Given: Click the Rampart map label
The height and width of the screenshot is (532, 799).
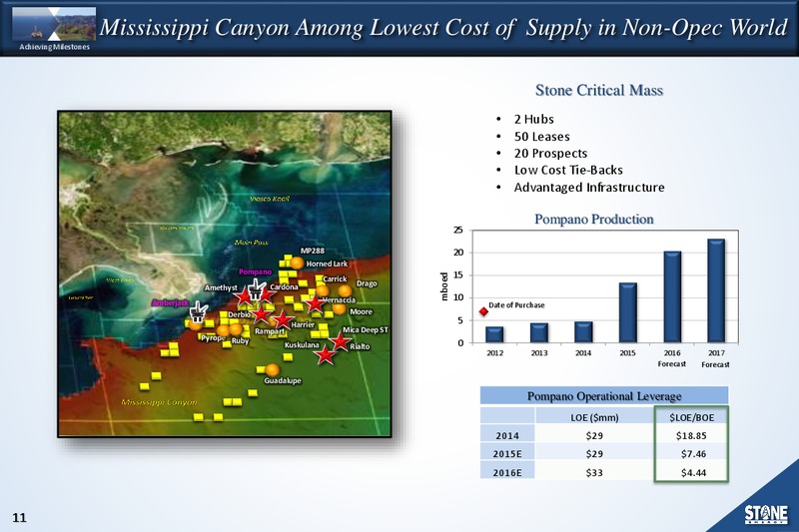Looking at the screenshot, I should tap(270, 331).
